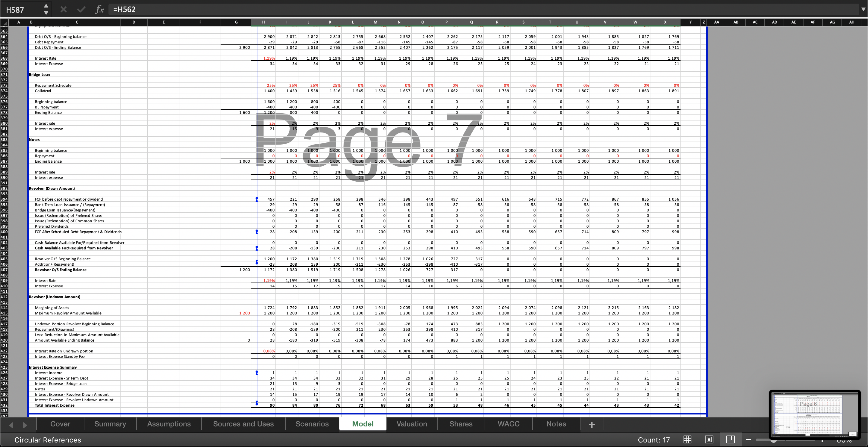Click the Margining of Assets label cell
868x447 pixels.
(52, 308)
